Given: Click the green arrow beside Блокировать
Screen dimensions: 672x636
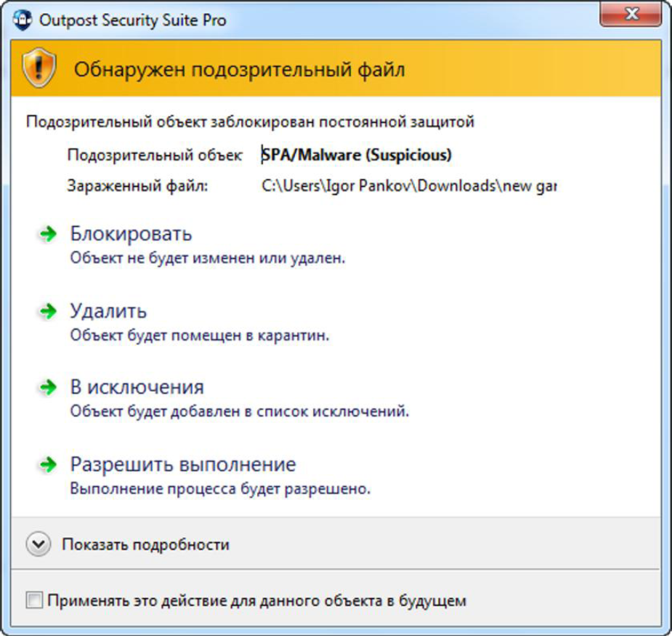Looking at the screenshot, I should coord(48,234).
